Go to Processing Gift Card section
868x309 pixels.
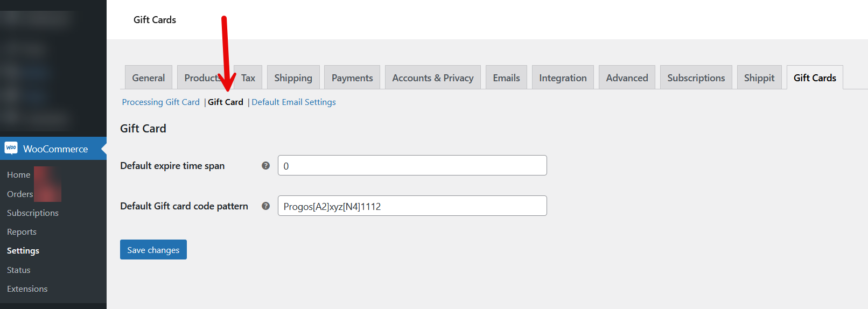pos(161,102)
